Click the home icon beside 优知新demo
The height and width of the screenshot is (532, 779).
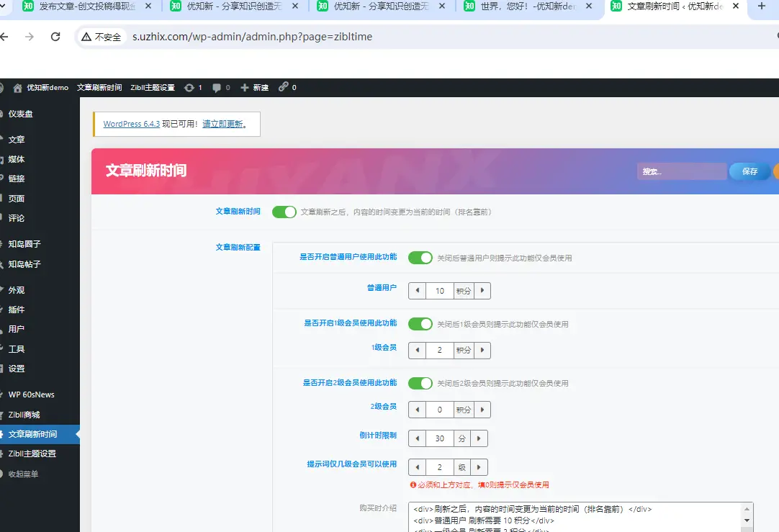tap(17, 88)
